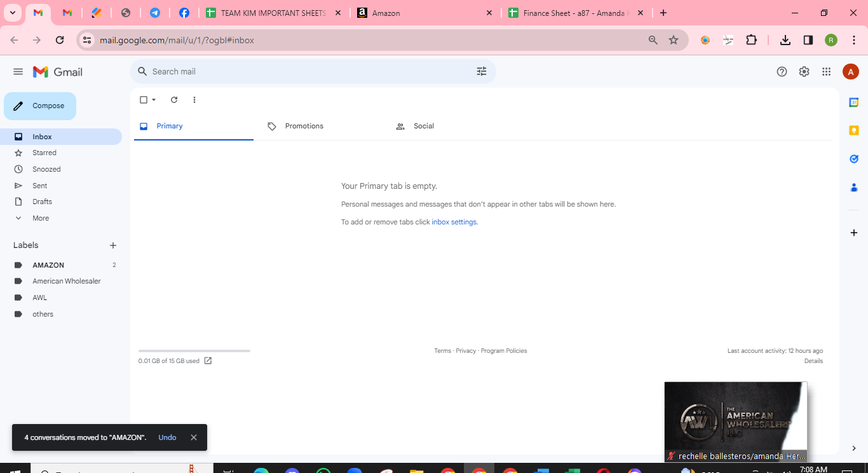The height and width of the screenshot is (473, 868).
Task: Refresh the inbox
Action: point(174,100)
